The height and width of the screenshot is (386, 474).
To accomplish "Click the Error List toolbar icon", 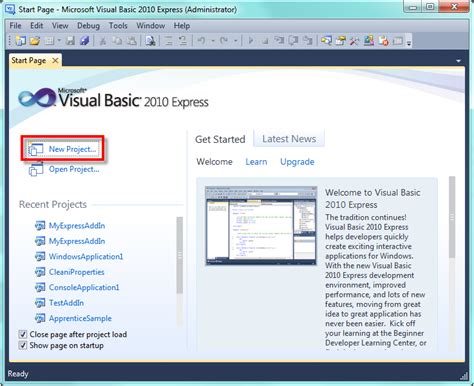I will coord(383,41).
